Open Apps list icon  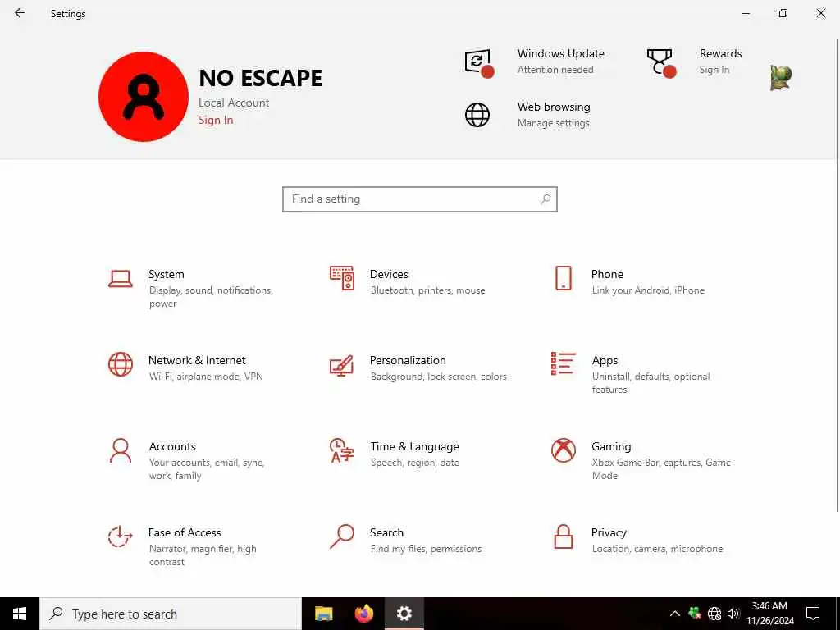(563, 363)
